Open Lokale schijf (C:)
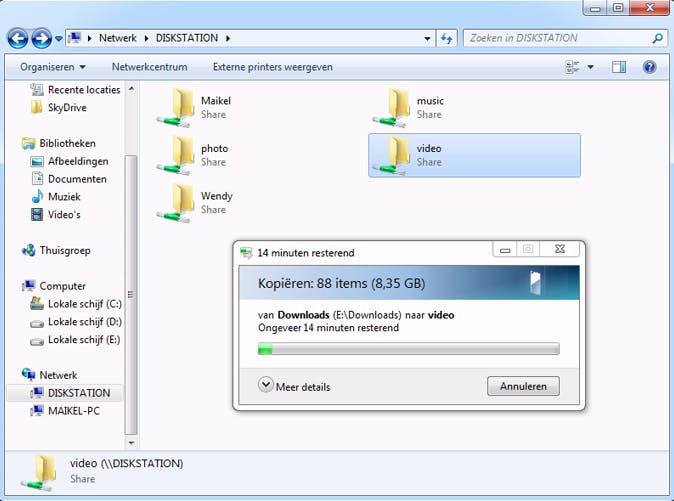674x501 pixels. 76,304
